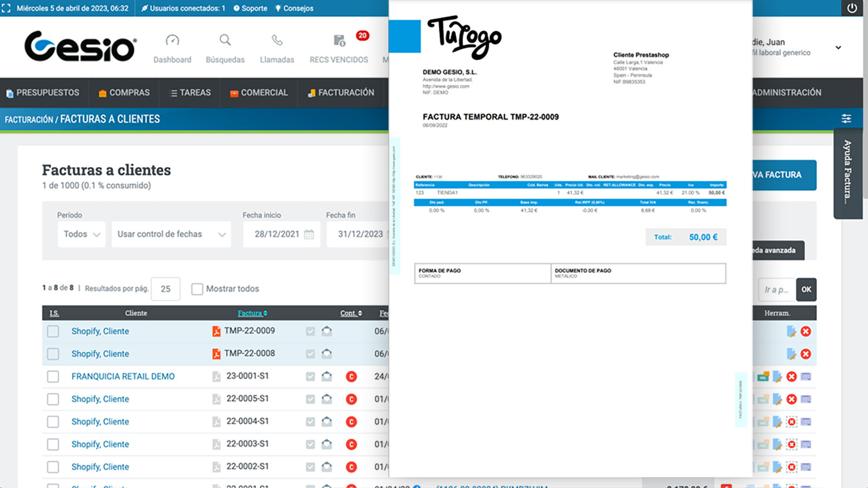Select checkbox for TMP-22-0009 row
Screen dimensions: 868x488
(x=53, y=331)
